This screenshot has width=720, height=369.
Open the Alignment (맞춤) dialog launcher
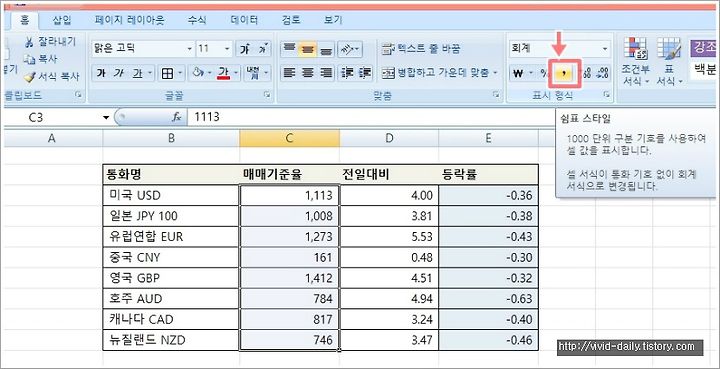pyautogui.click(x=496, y=95)
